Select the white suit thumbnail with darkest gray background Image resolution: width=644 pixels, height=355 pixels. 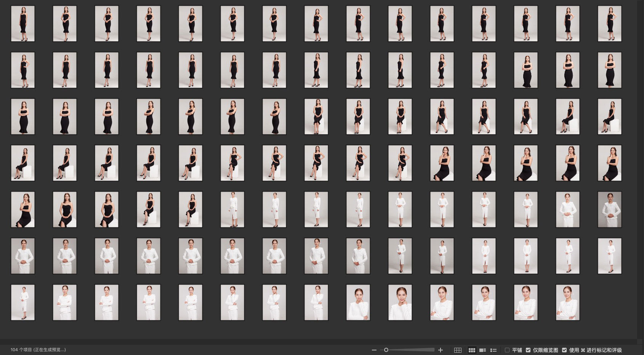click(610, 209)
